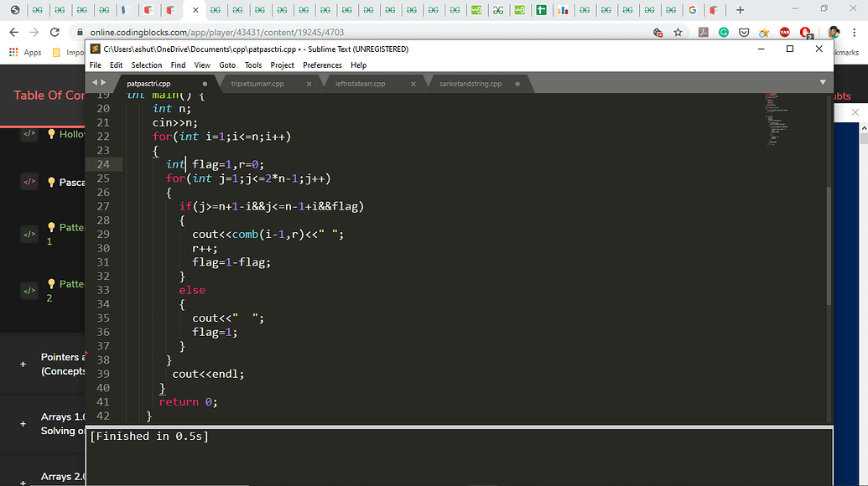The height and width of the screenshot is (486, 868).
Task: Open the Chrome profile avatar
Action: click(x=833, y=32)
